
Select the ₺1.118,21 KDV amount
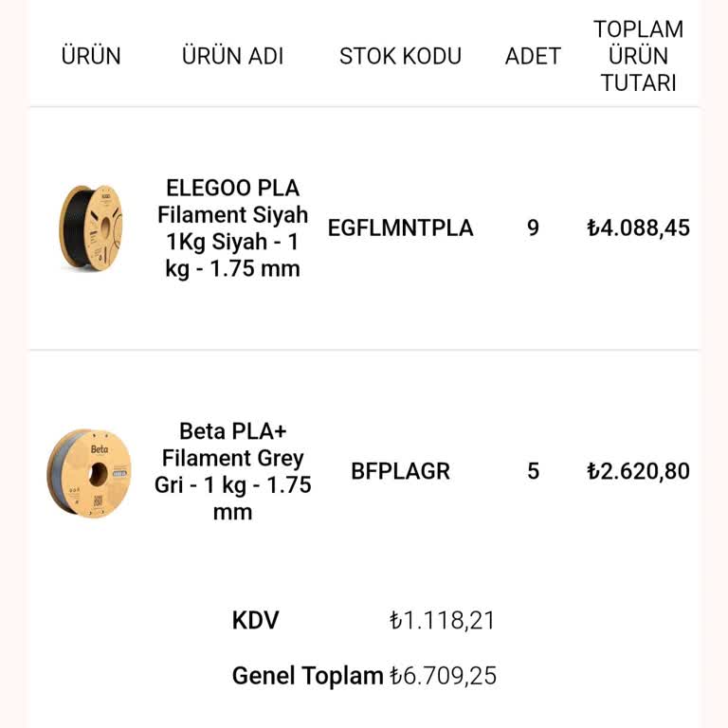442,621
